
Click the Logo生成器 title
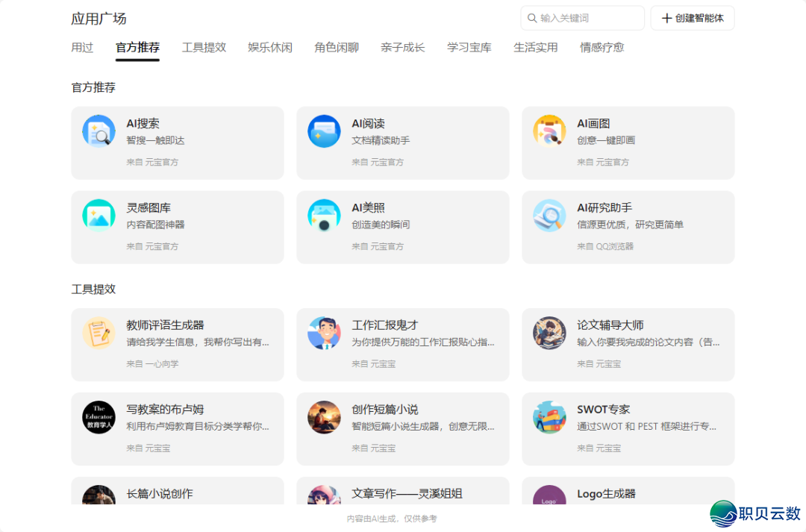606,494
